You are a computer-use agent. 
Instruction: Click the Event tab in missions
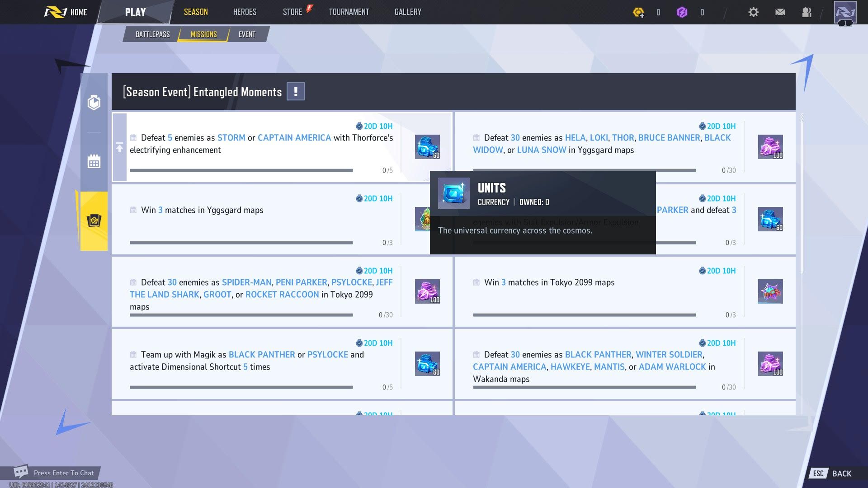point(246,34)
